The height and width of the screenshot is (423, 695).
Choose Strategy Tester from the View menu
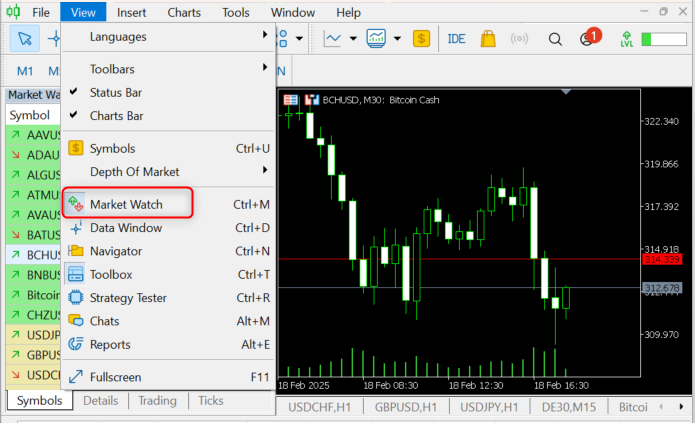168,298
